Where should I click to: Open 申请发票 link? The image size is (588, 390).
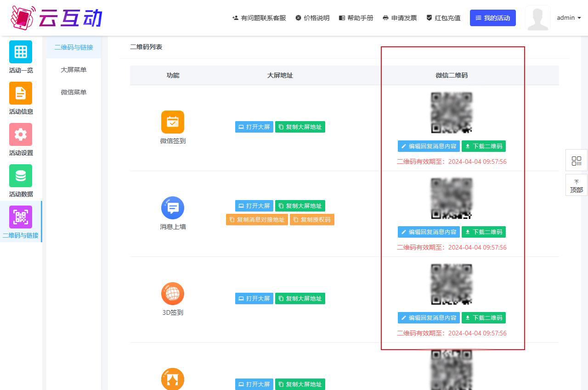[400, 18]
